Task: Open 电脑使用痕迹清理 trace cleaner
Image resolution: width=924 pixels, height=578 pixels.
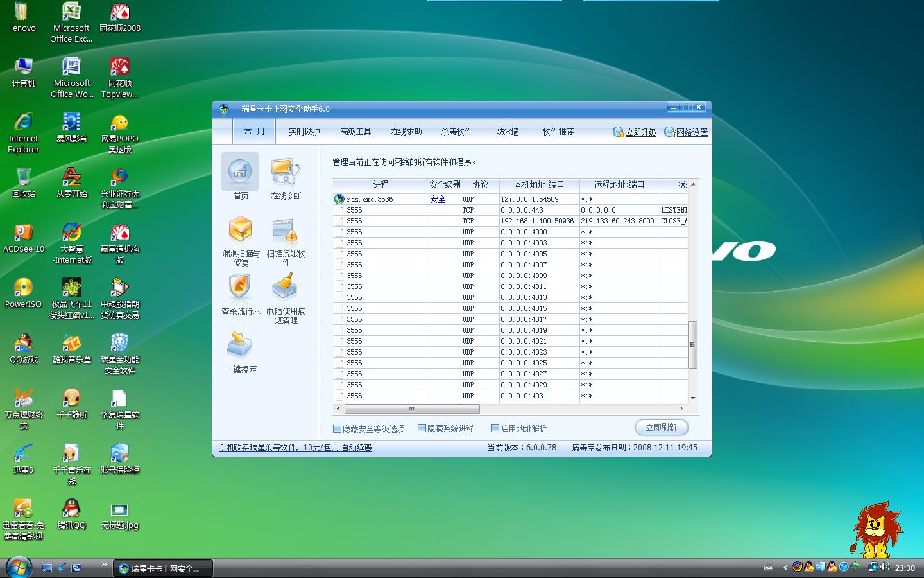Action: point(286,288)
